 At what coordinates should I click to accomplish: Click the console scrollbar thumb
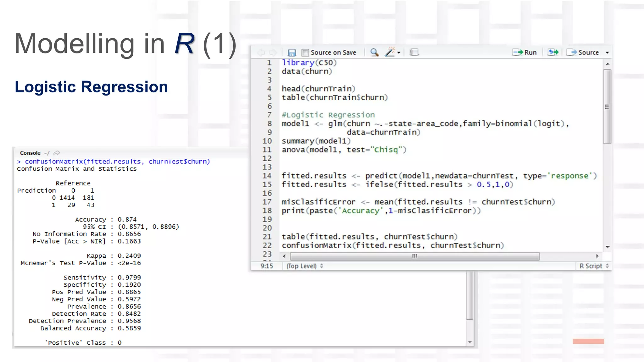pos(469,295)
